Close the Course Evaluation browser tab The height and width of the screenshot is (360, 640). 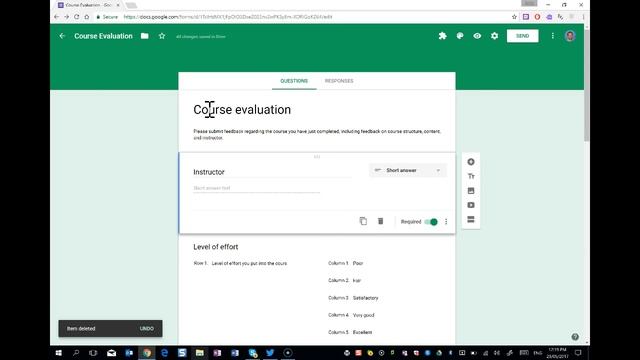point(118,5)
